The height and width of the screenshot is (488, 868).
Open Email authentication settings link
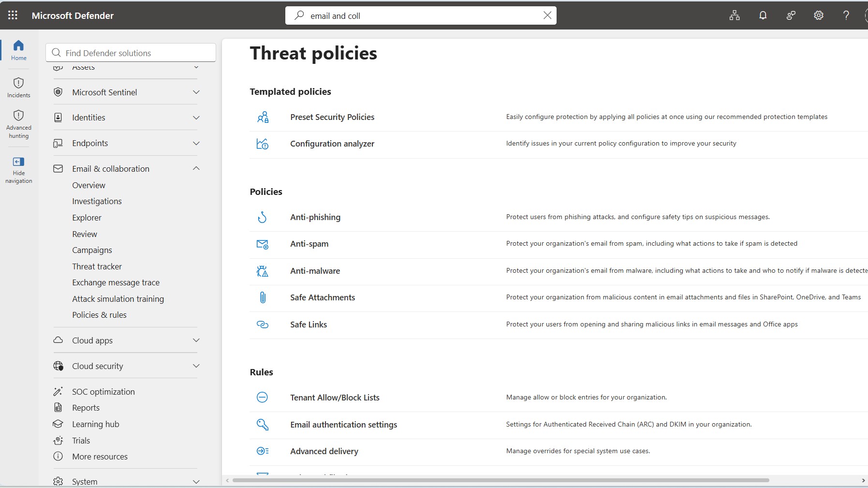tap(343, 425)
